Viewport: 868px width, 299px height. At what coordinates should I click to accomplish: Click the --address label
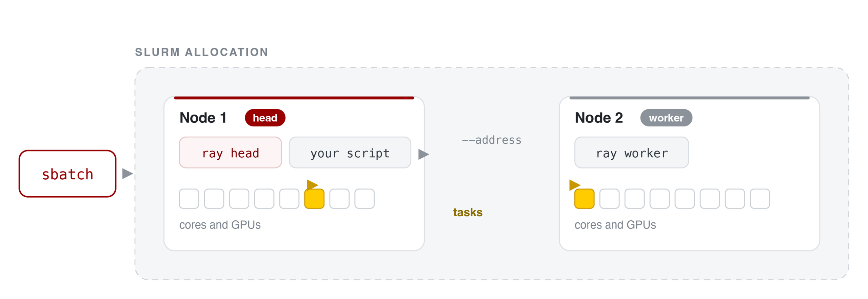(x=491, y=140)
